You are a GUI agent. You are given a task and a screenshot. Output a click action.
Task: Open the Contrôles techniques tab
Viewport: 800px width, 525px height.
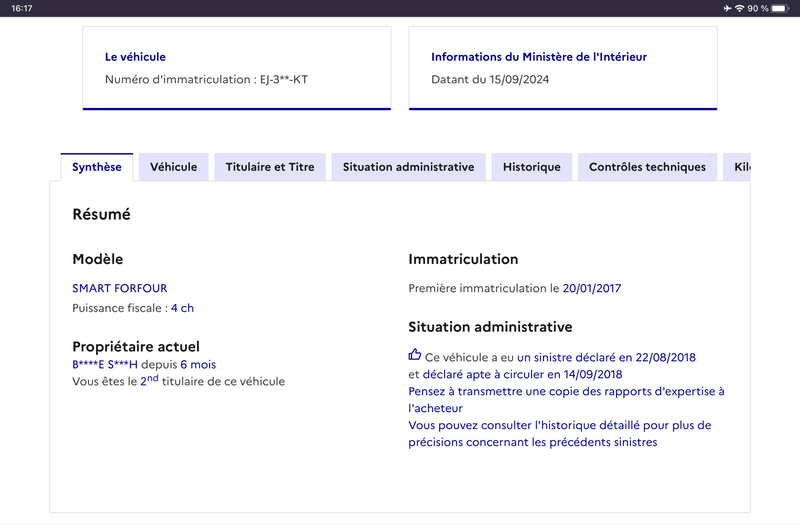click(647, 167)
